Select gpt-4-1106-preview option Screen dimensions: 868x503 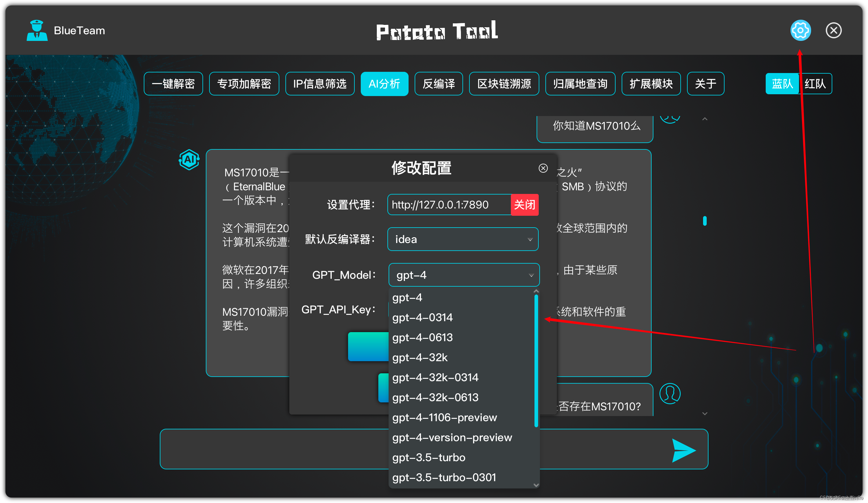[x=444, y=418]
